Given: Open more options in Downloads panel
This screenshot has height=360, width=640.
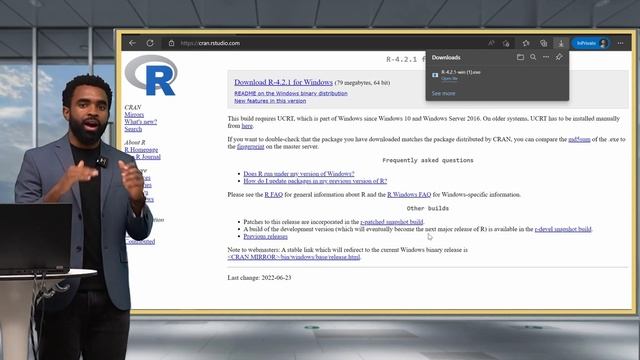Looking at the screenshot, I should pyautogui.click(x=546, y=57).
